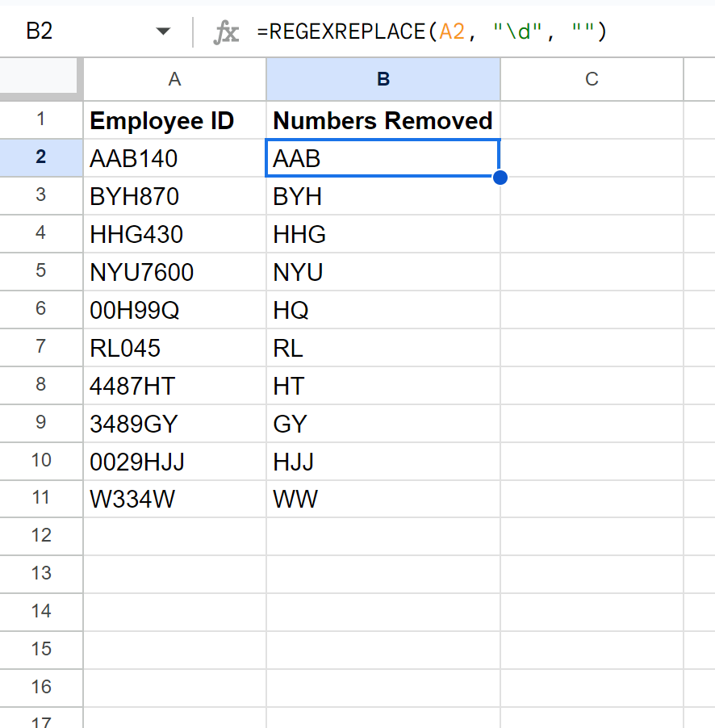The width and height of the screenshot is (715, 728).
Task: Click selected cell B2 showing AAB
Action: [383, 158]
